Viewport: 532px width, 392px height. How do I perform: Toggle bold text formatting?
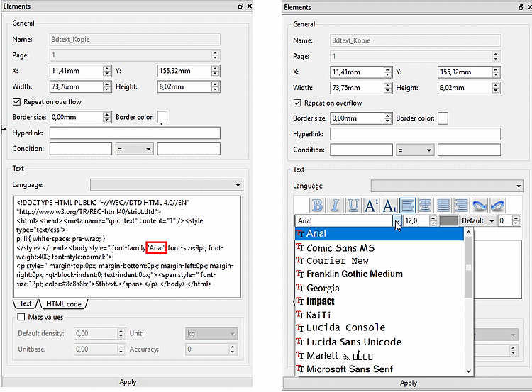(x=317, y=206)
